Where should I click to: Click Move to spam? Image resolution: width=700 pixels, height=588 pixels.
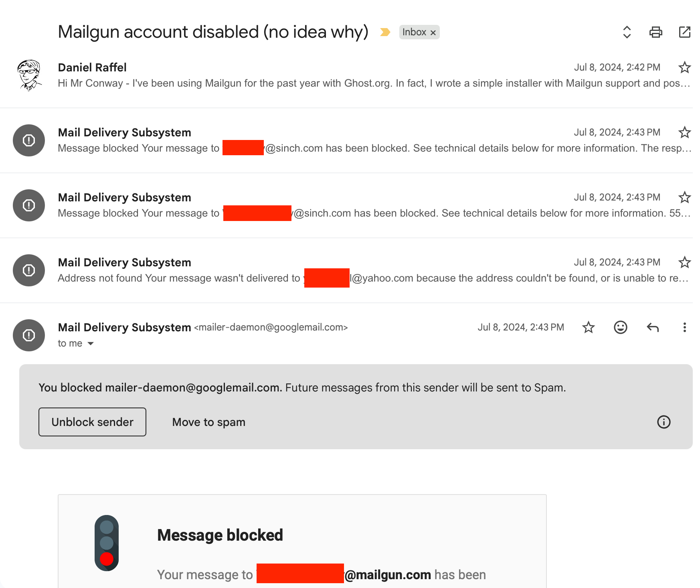tap(208, 422)
